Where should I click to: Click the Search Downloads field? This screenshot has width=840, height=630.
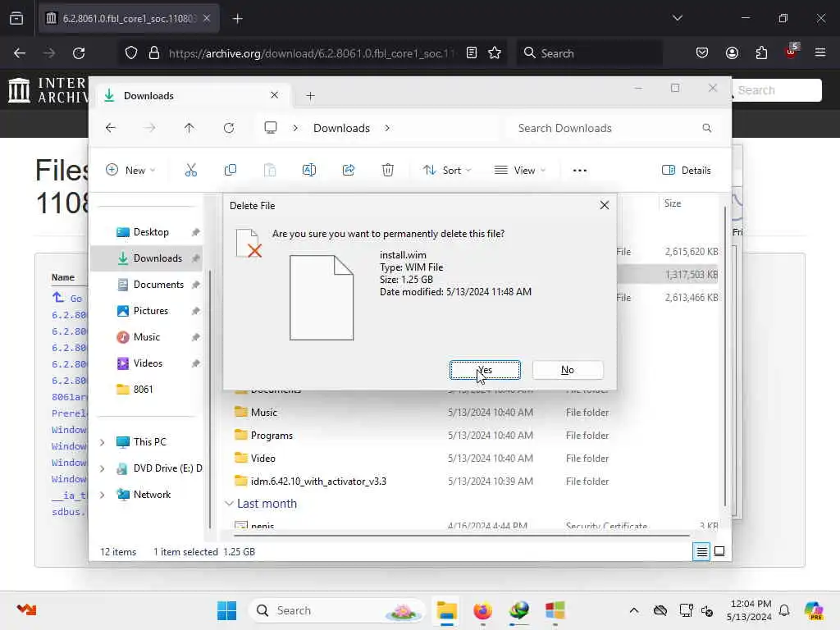(614, 128)
